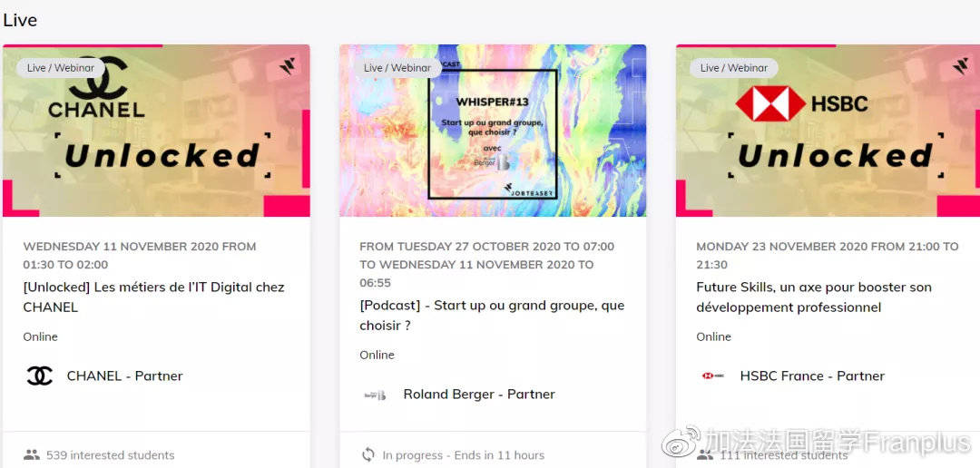The height and width of the screenshot is (468, 980).
Task: Open Les métiers de l'IT Digital chez CHANEL event
Action: pyautogui.click(x=153, y=297)
